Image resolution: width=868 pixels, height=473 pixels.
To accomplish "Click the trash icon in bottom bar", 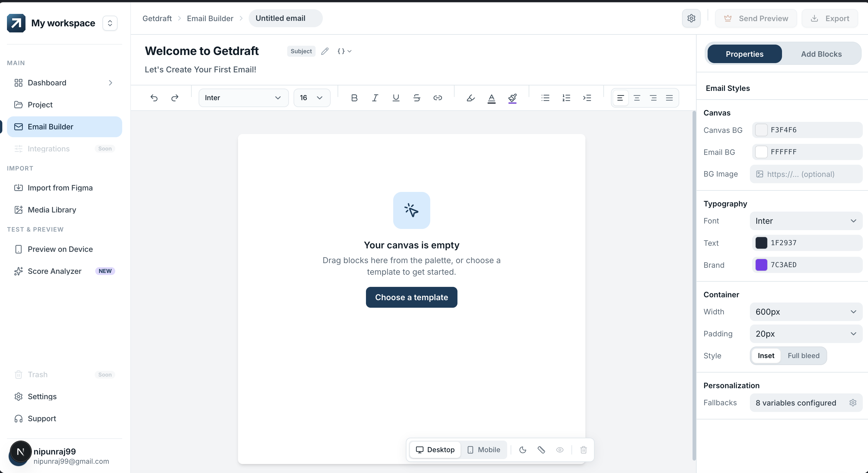I will pyautogui.click(x=584, y=450).
